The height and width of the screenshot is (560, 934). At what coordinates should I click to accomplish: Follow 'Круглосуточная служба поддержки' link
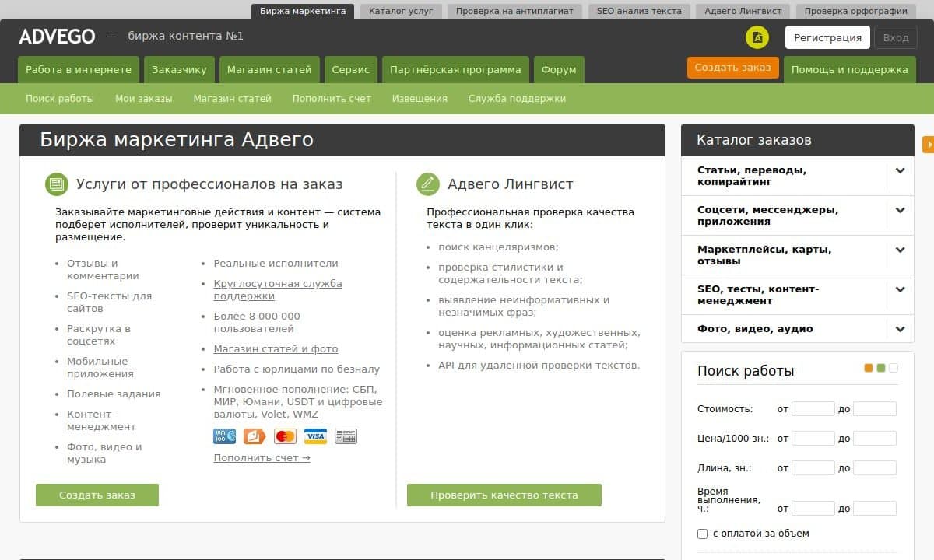point(278,290)
